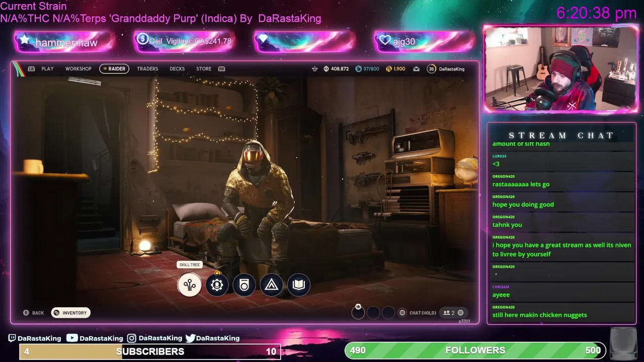Switch to the STORE tab
644x362 pixels.
[204, 69]
